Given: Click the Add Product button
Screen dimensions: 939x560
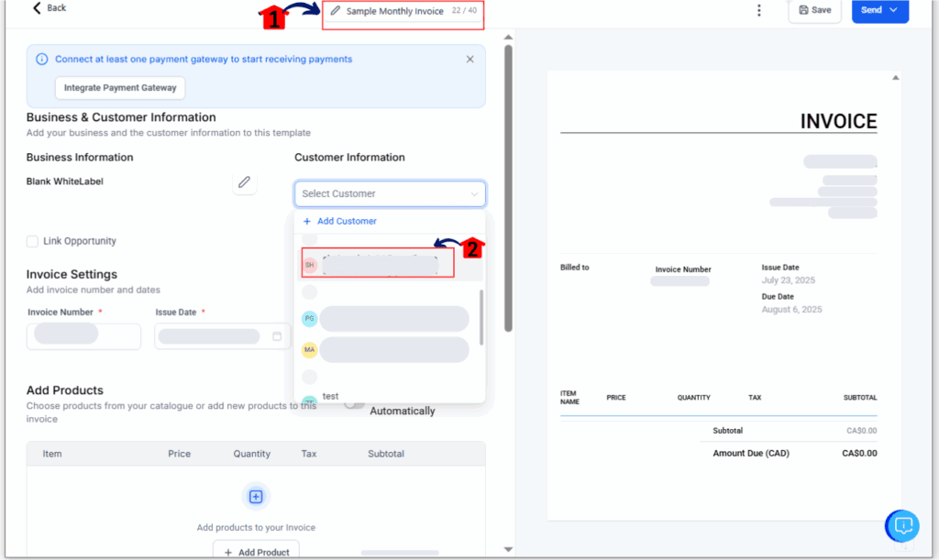Looking at the screenshot, I should 257,552.
